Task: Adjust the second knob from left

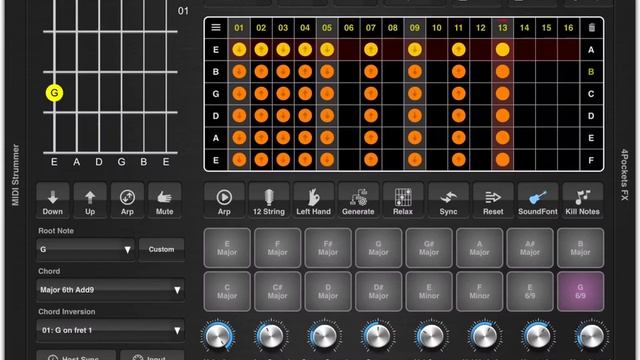Action: click(x=270, y=336)
